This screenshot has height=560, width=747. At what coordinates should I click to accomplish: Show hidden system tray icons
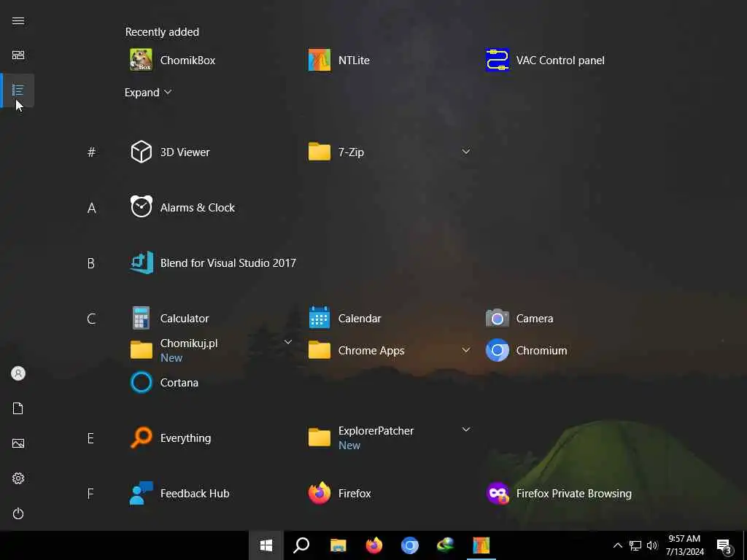tap(617, 545)
